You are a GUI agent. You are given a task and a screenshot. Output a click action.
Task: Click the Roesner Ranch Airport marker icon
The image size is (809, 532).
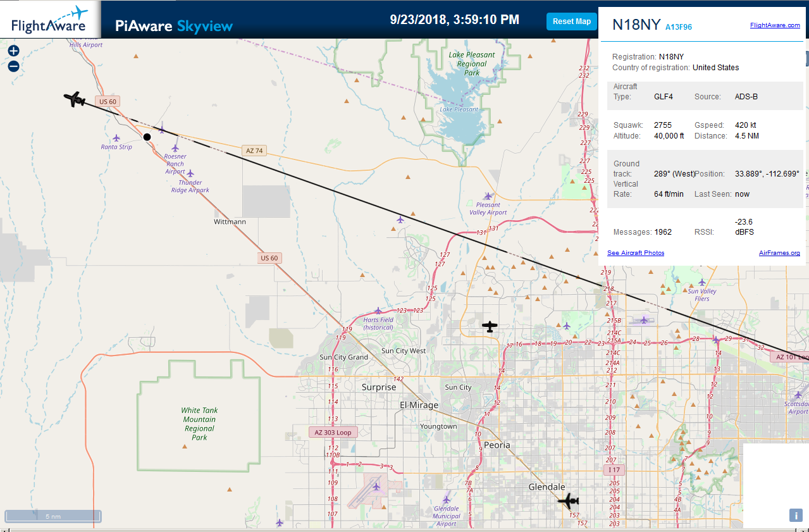click(x=175, y=148)
